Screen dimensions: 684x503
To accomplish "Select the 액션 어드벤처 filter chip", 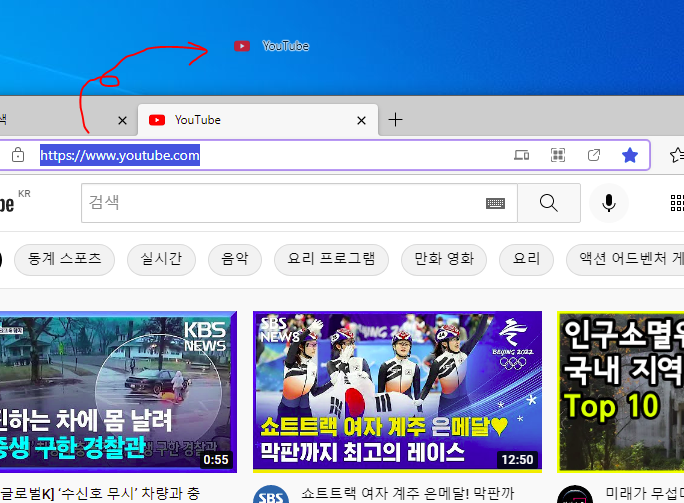I will [x=625, y=259].
